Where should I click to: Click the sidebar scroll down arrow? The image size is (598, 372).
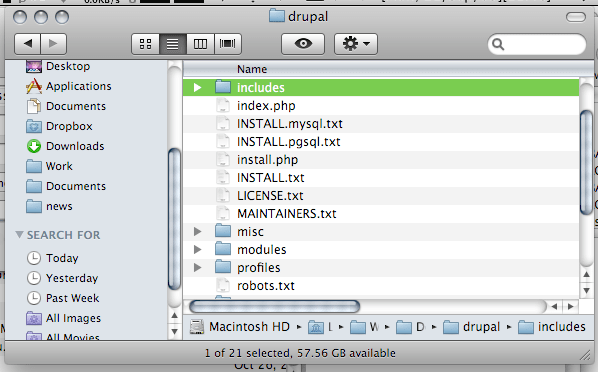click(174, 332)
